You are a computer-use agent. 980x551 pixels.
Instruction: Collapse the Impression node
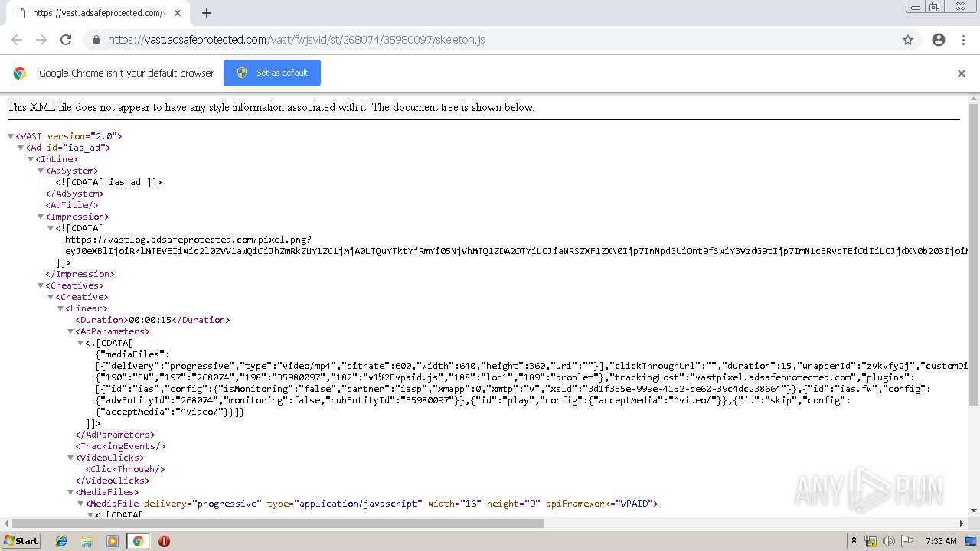click(41, 217)
